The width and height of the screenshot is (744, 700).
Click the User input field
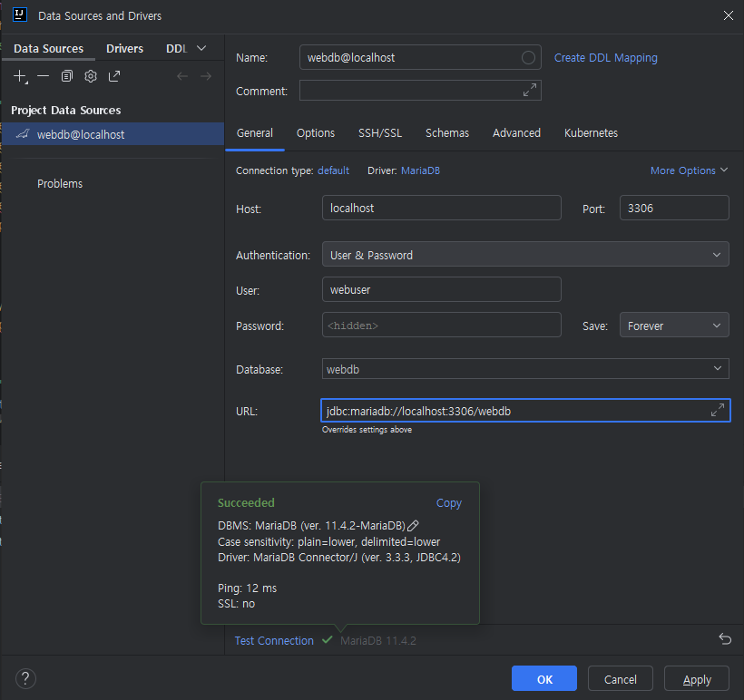point(441,289)
